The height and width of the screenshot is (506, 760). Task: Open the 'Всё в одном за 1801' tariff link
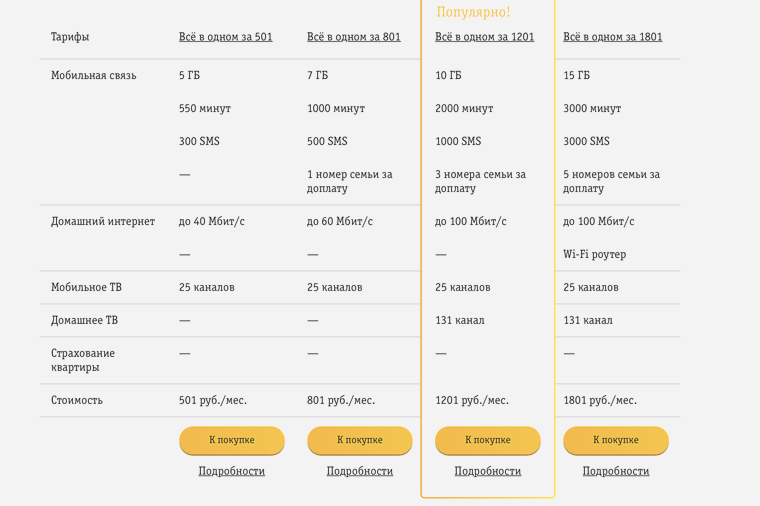pyautogui.click(x=612, y=37)
